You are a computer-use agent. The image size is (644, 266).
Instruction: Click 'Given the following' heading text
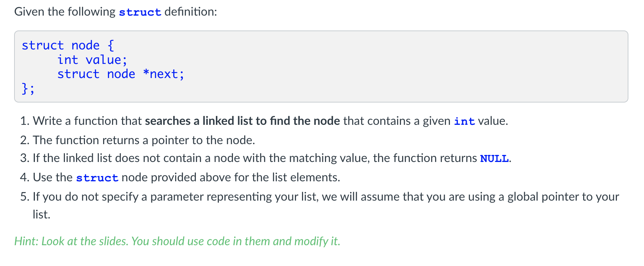click(65, 12)
